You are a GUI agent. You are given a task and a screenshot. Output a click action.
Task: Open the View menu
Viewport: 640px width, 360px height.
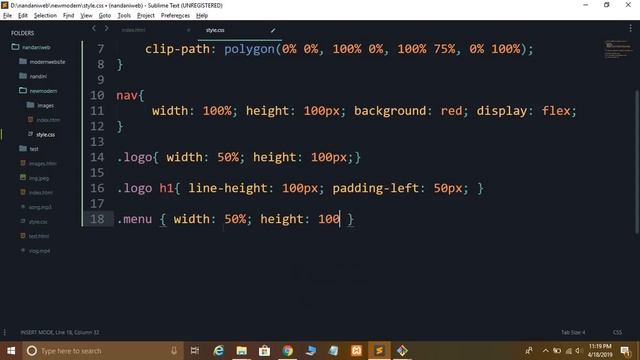click(x=86, y=16)
